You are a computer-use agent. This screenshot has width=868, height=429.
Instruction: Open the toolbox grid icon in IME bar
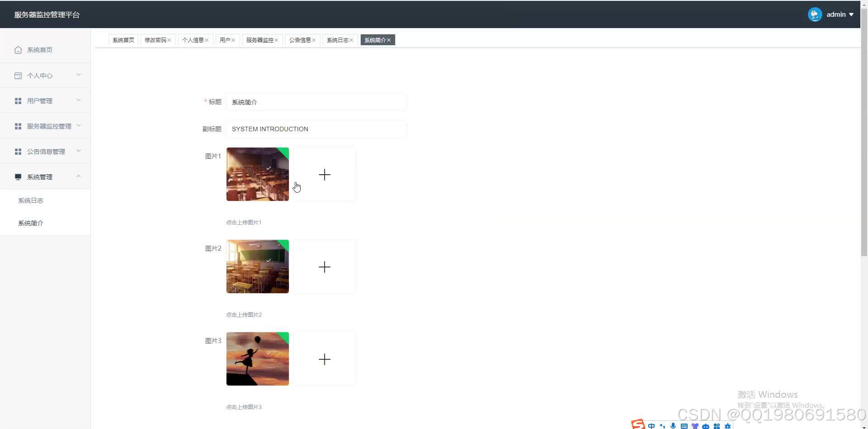click(717, 426)
